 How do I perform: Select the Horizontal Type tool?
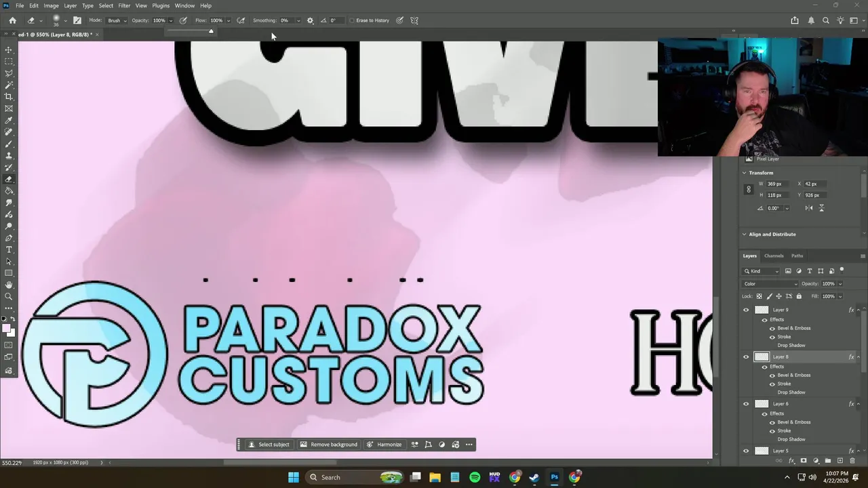(9, 250)
